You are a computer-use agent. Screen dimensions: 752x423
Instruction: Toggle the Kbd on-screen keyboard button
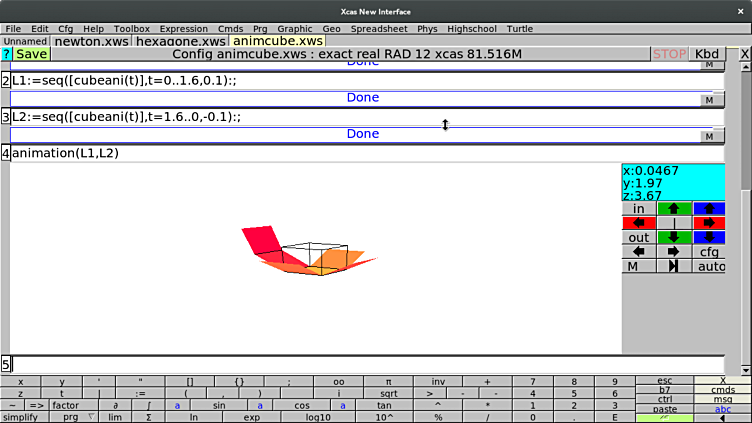point(707,54)
